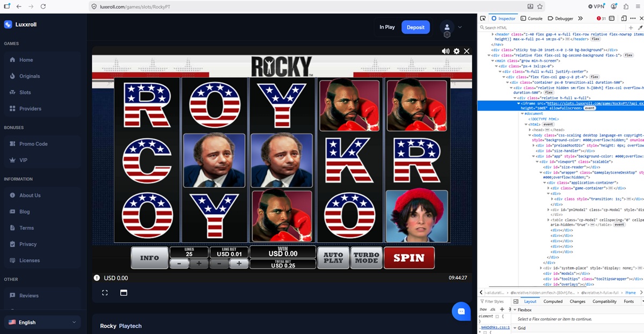The height and width of the screenshot is (334, 644).
Task: Click the red error count 31
Action: tap(602, 18)
